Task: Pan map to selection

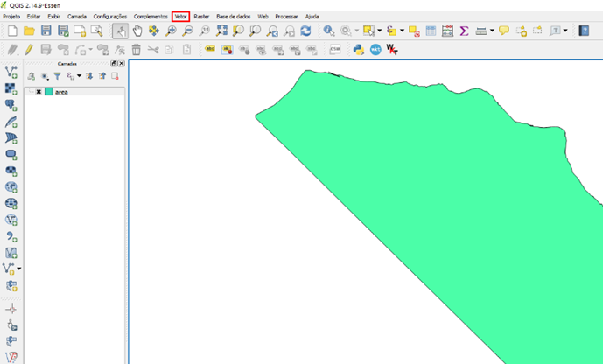Action: click(x=154, y=31)
